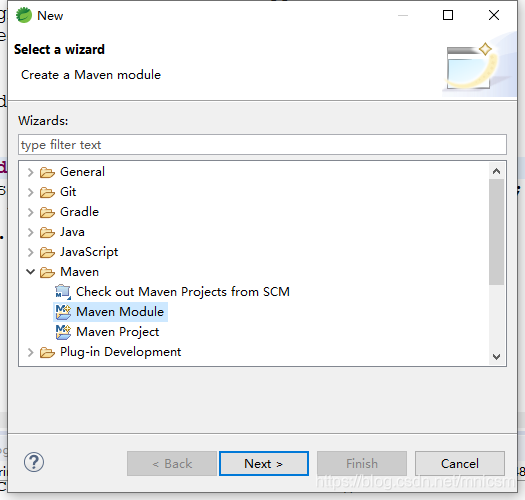
Task: Click the JavaScript folder icon
Action: click(47, 253)
